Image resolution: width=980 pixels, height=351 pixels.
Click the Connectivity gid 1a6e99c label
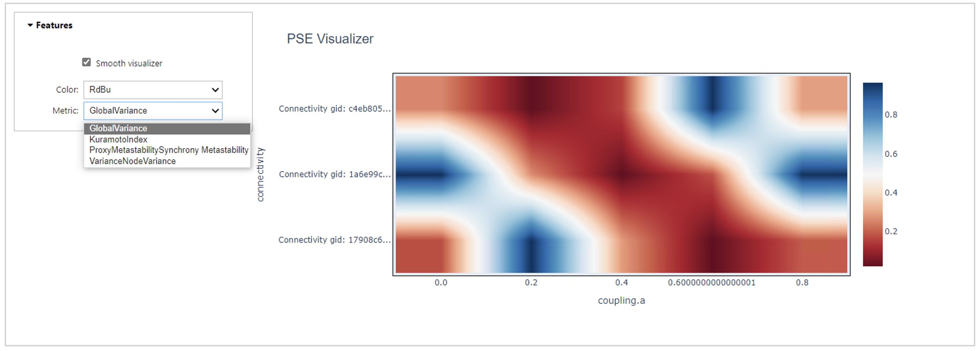coord(334,174)
